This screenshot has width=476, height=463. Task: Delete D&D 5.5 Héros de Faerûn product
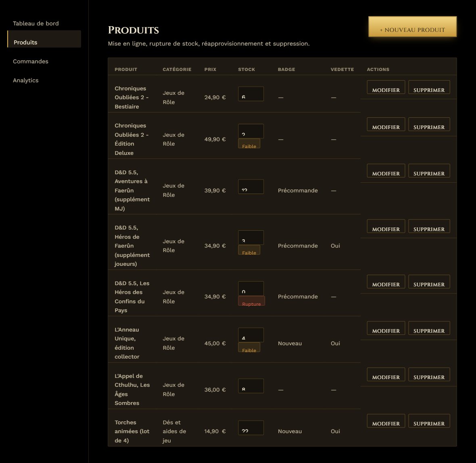(429, 226)
